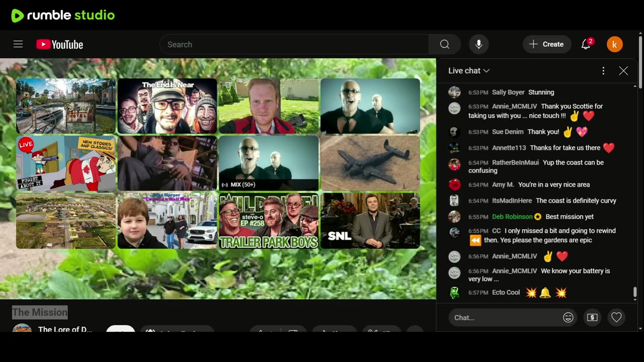Click the "6:57 PM" timestamp
The image size is (644, 362).
478,293
